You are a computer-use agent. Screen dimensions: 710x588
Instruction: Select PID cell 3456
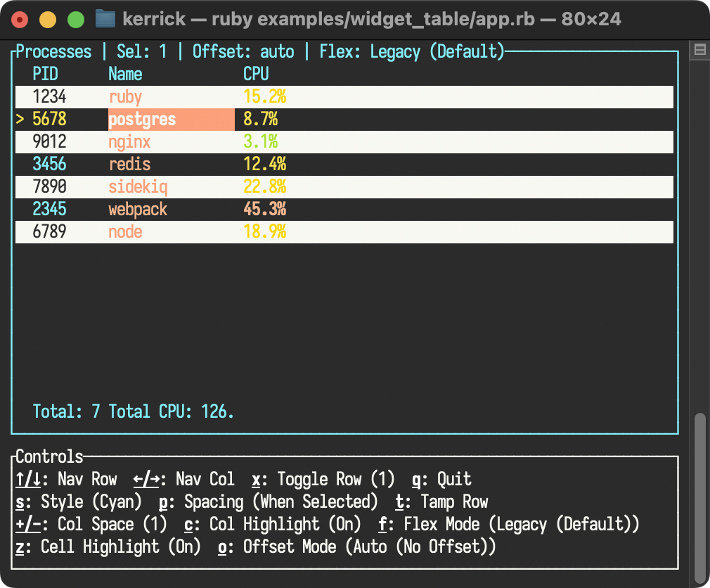49,164
